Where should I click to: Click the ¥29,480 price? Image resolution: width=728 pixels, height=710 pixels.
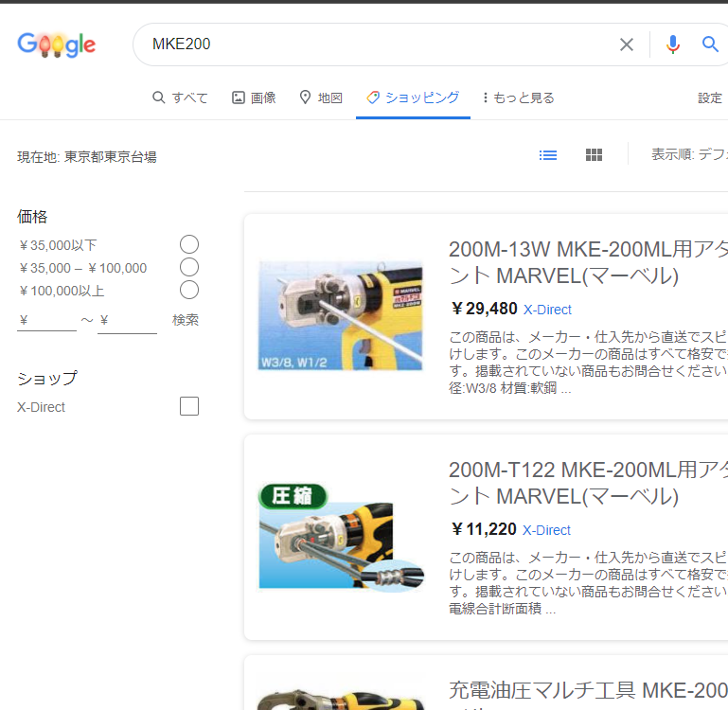coord(484,309)
